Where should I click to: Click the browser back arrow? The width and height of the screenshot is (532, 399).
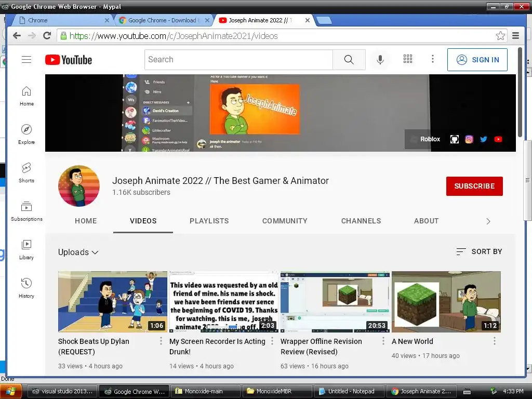coord(17,36)
